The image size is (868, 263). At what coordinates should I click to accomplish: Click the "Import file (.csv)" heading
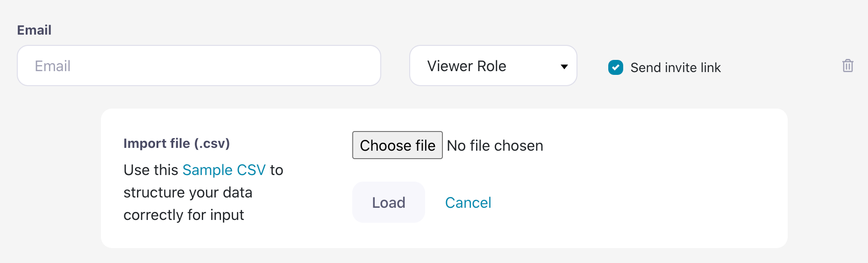pyautogui.click(x=177, y=143)
